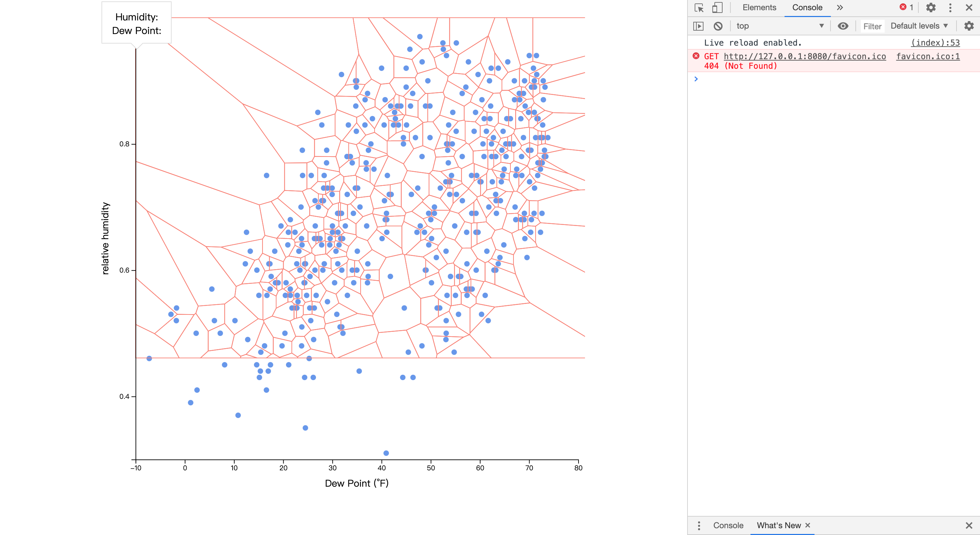Screen dimensions: 980x535
Task: Click the red error icon beside GET
Action: [696, 56]
